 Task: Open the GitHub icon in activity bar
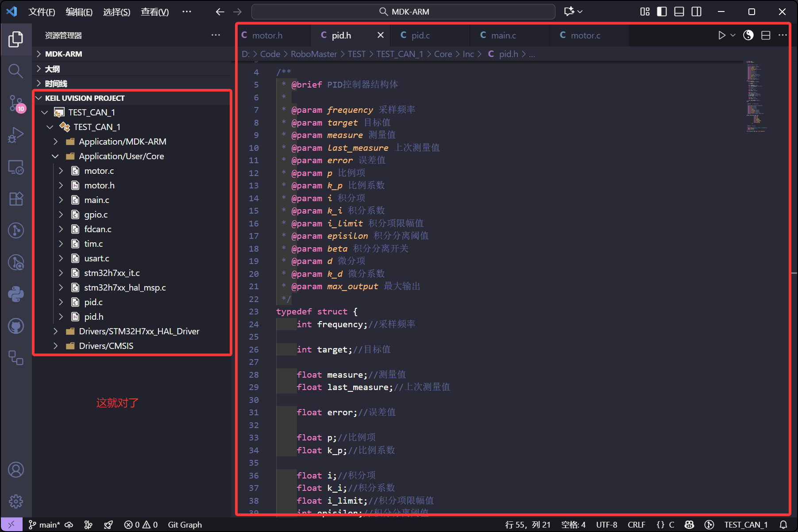pos(16,326)
